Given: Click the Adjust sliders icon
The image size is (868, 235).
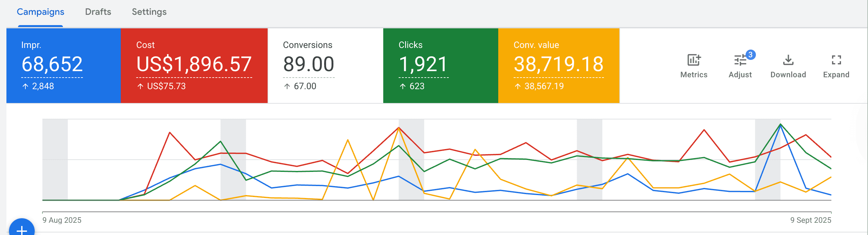Looking at the screenshot, I should pos(740,61).
